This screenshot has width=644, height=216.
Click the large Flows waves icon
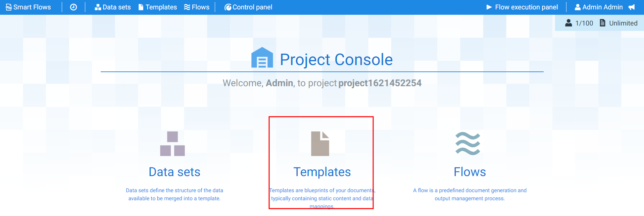[x=468, y=144]
